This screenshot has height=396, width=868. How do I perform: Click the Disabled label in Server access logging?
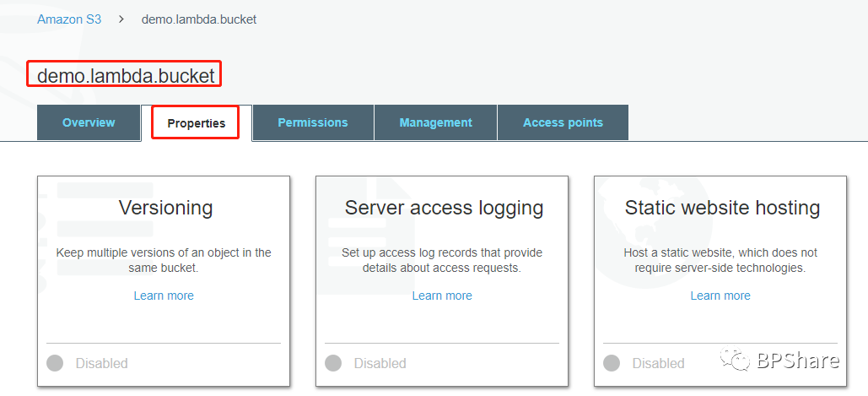coord(380,363)
